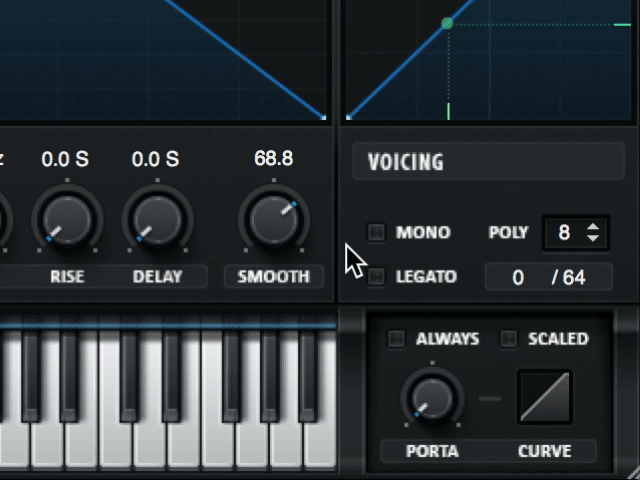This screenshot has height=480, width=640.
Task: Click the RISE label
Action: coord(67,277)
